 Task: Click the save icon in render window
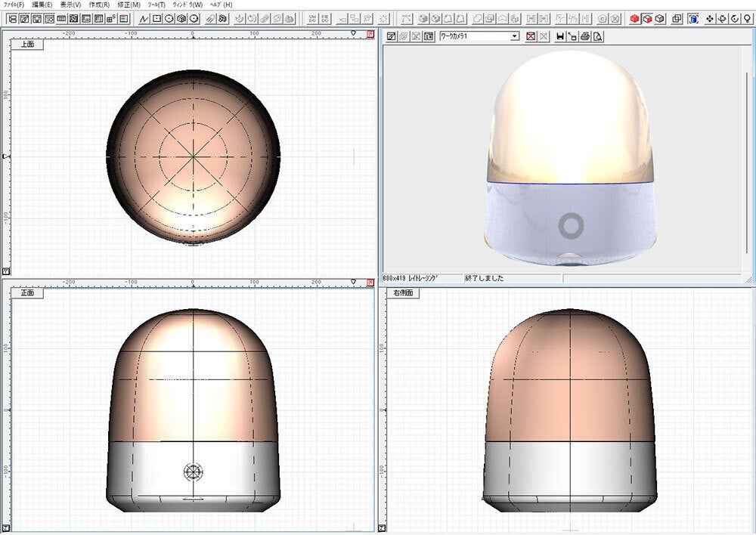tap(560, 36)
